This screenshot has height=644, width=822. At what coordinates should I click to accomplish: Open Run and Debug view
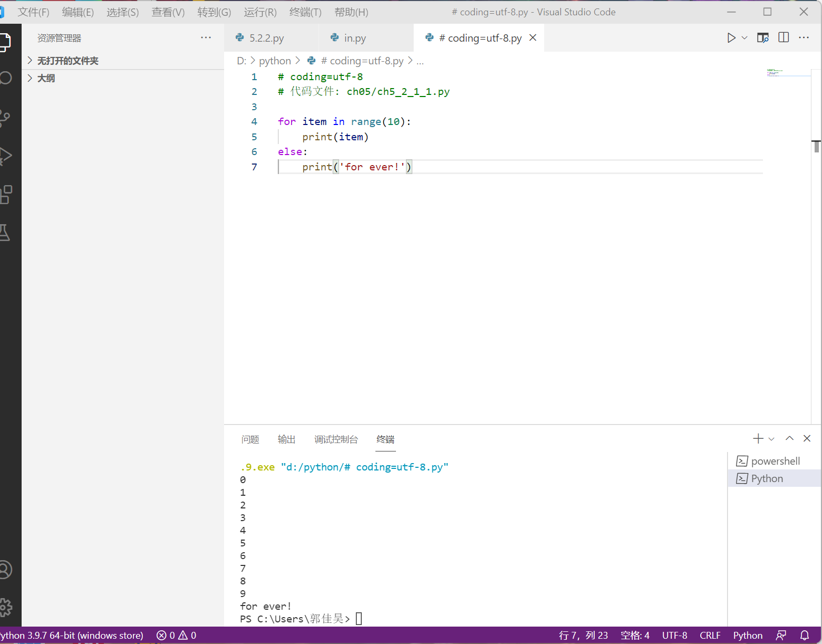5,156
